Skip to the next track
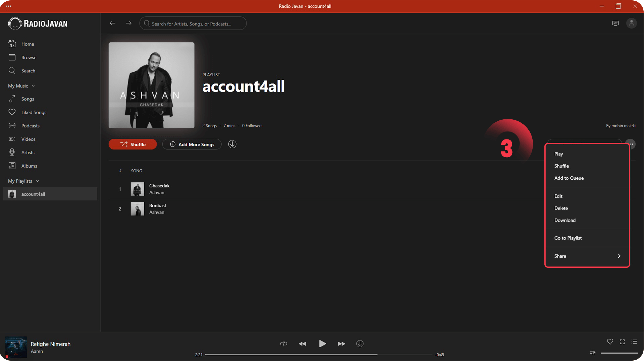644x362 pixels. pos(341,344)
